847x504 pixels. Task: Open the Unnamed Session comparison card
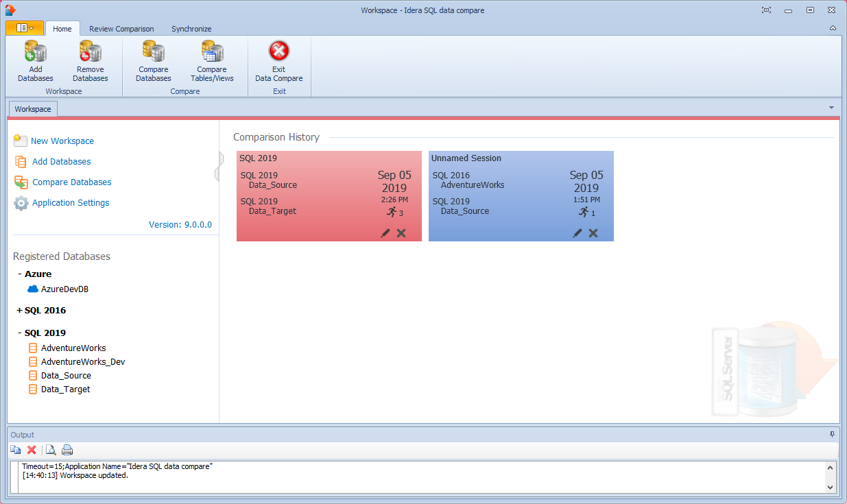(x=521, y=196)
